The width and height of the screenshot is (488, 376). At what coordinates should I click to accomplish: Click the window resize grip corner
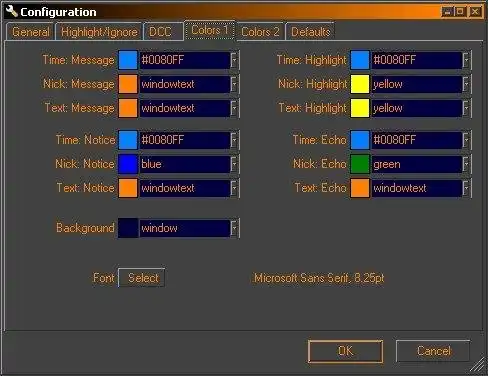coord(478,365)
